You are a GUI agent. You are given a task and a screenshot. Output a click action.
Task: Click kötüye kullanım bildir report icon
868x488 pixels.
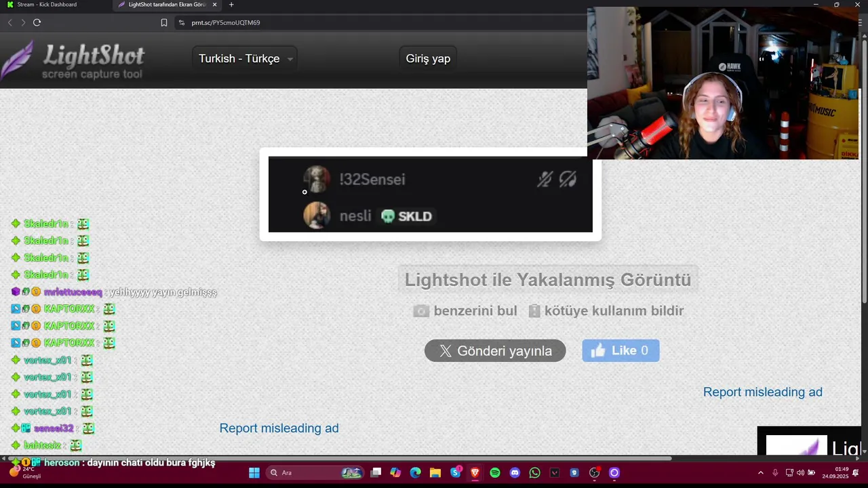534,311
